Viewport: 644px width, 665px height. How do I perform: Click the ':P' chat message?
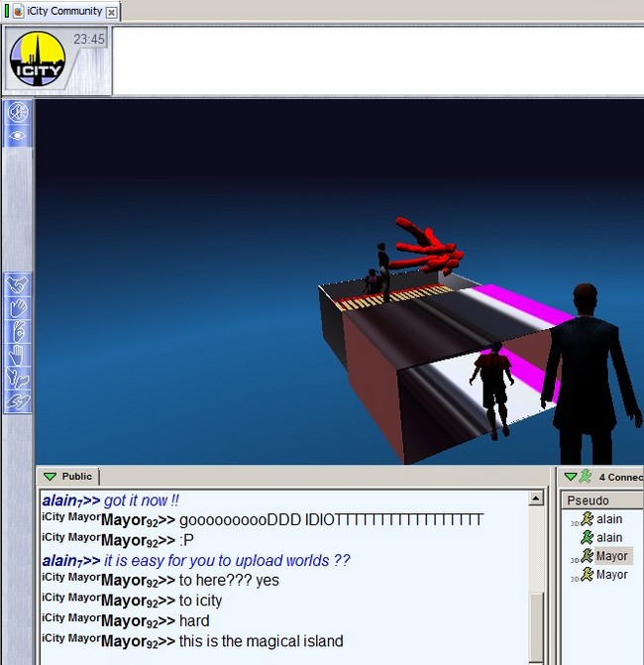click(186, 540)
